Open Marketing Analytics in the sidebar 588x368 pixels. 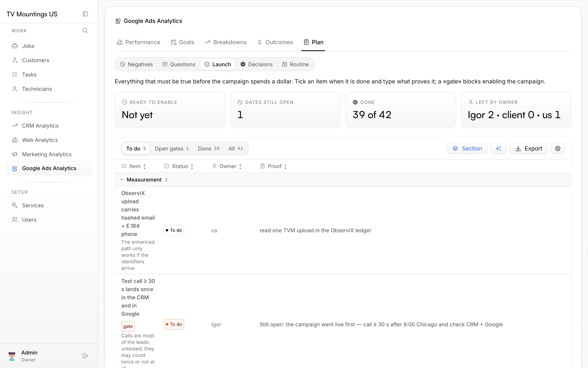(x=49, y=154)
